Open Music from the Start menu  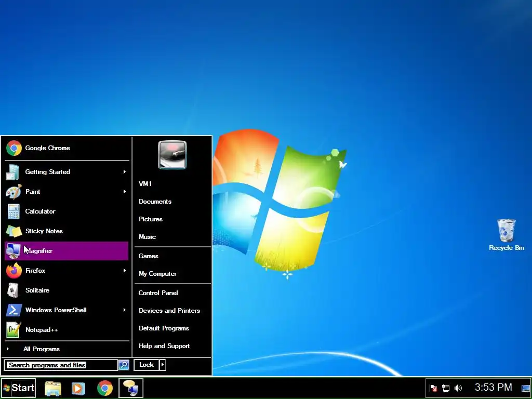147,237
